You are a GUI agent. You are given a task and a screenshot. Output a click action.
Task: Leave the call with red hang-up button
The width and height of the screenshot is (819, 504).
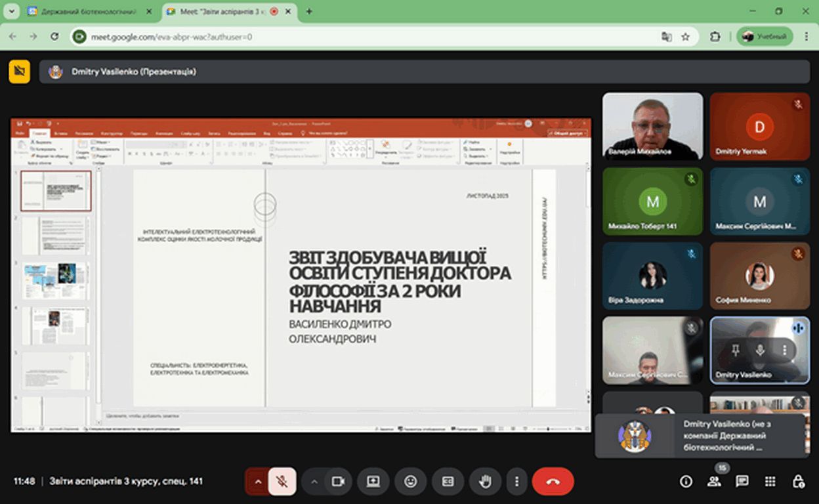pyautogui.click(x=553, y=482)
